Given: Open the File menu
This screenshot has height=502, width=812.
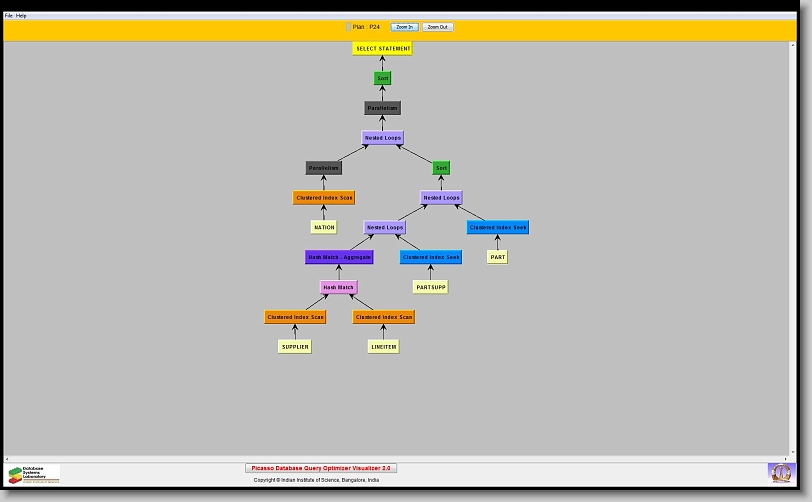Looking at the screenshot, I should click(9, 16).
